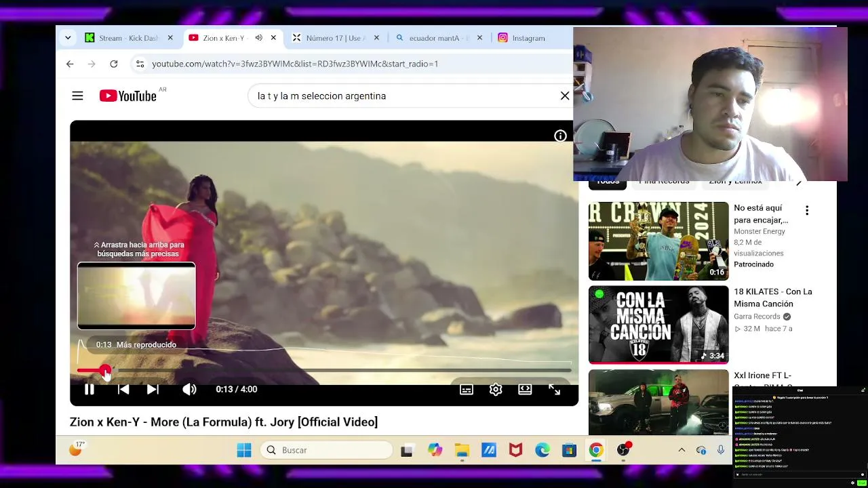Screen dimensions: 868x488
Task: Switch to the Número 17 tab
Action: (335, 38)
